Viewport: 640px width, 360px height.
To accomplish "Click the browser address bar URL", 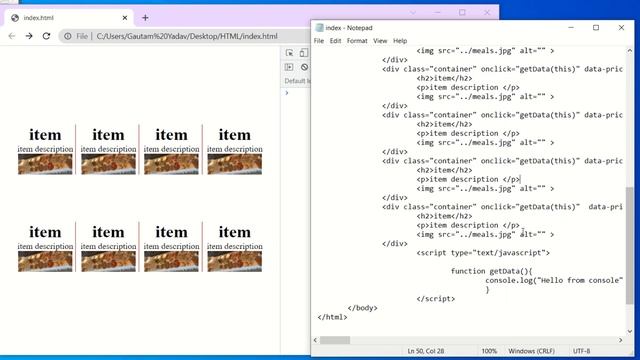I will click(x=187, y=36).
